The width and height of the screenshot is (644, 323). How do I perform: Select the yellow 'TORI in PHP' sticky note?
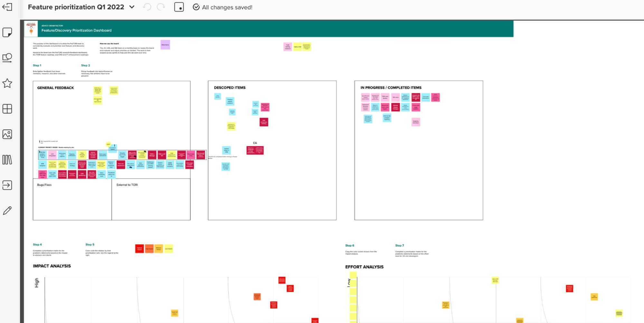[x=297, y=47]
